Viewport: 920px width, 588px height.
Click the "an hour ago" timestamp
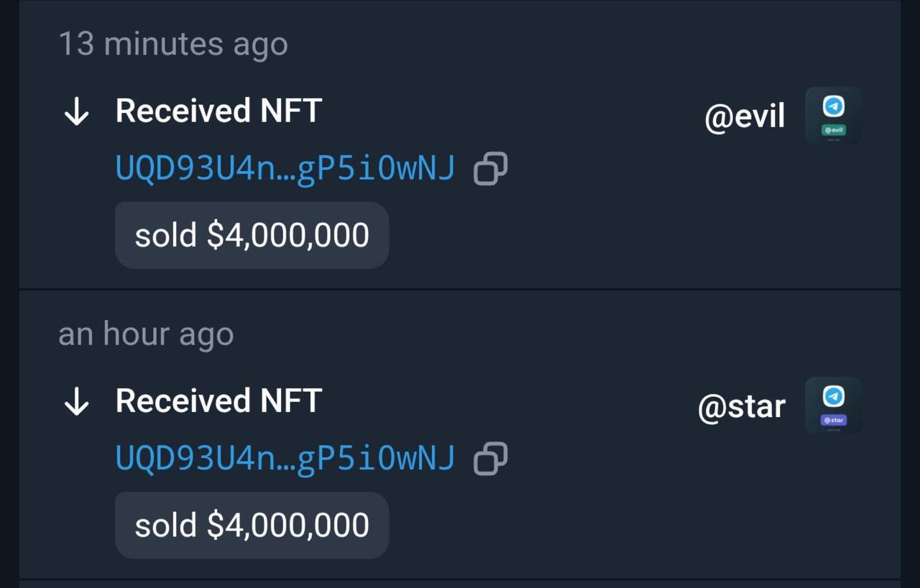point(146,334)
